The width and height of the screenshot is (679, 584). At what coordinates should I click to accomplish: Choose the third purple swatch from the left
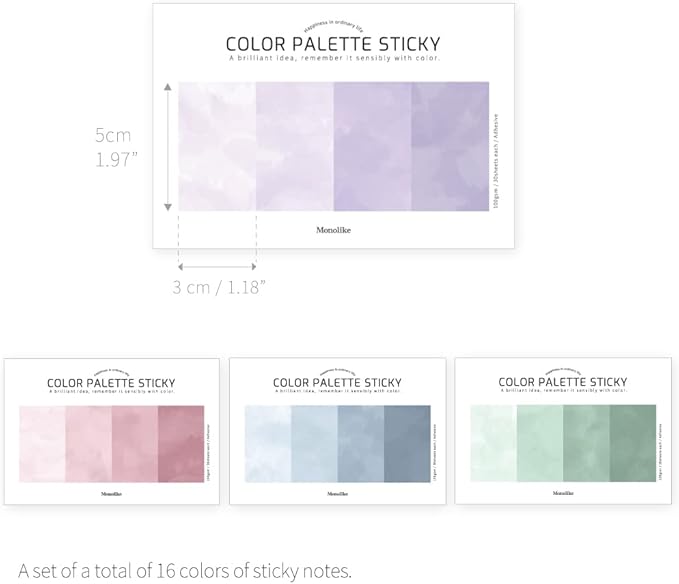pyautogui.click(x=372, y=146)
